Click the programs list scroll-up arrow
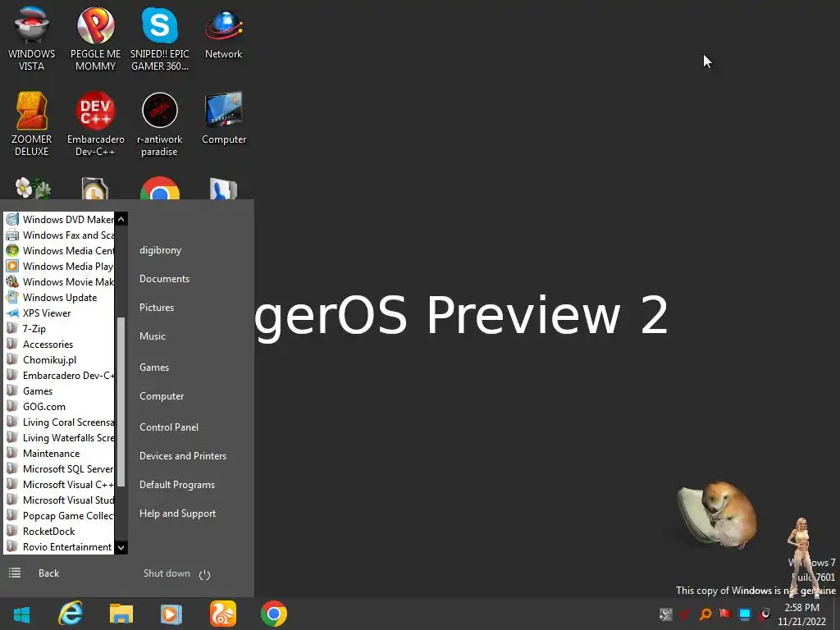The height and width of the screenshot is (630, 840). (x=121, y=219)
